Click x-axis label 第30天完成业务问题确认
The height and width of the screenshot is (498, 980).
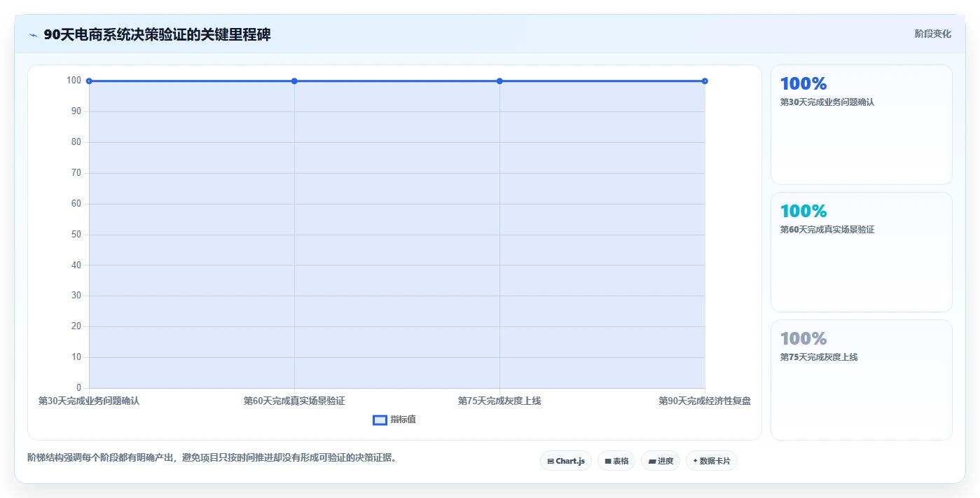89,401
